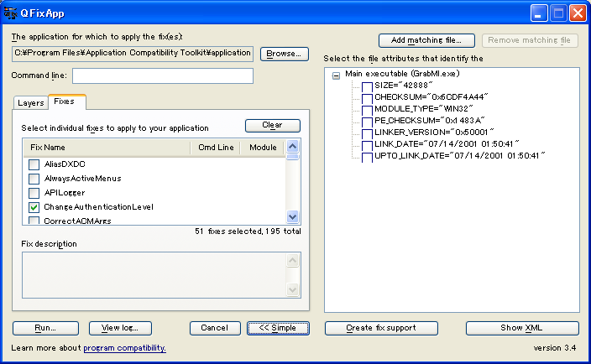The height and width of the screenshot is (364, 591).
Task: Check the CHECKSUM attribute box
Action: [x=367, y=99]
